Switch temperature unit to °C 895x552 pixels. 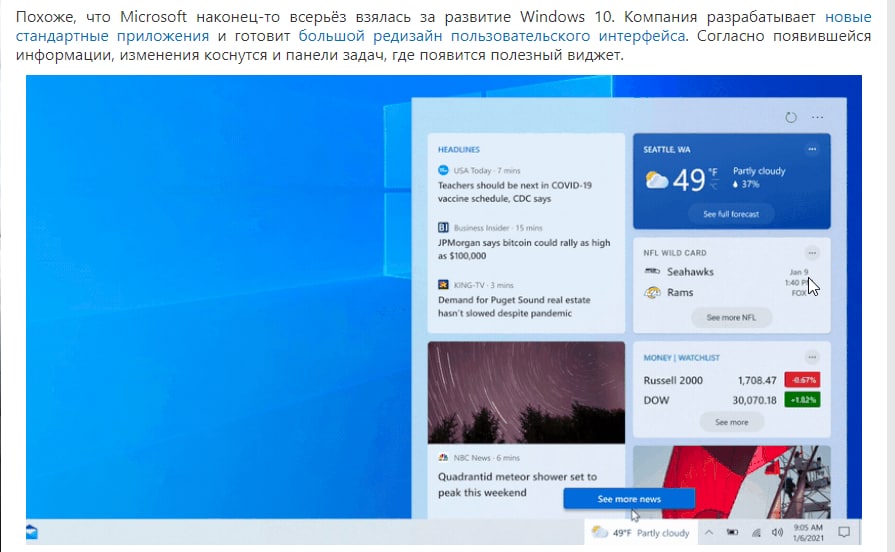click(713, 187)
